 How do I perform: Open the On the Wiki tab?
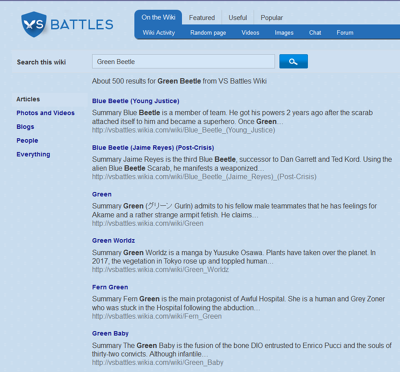tap(158, 17)
